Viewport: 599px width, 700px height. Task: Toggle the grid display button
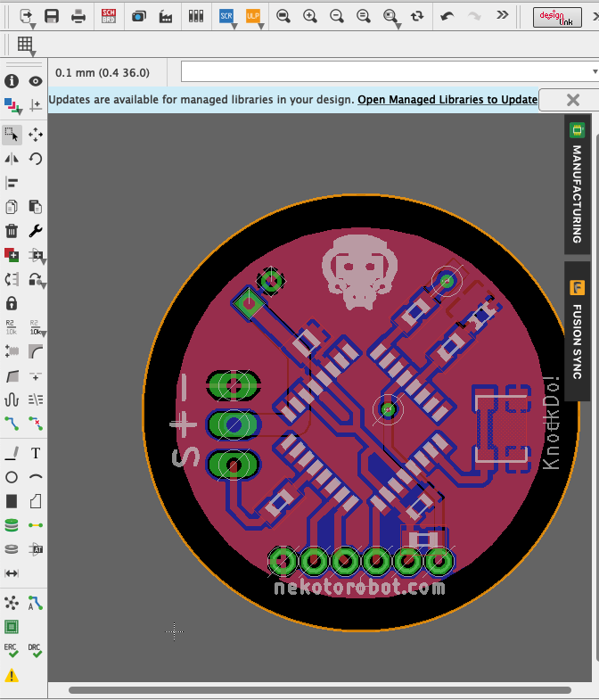(26, 45)
